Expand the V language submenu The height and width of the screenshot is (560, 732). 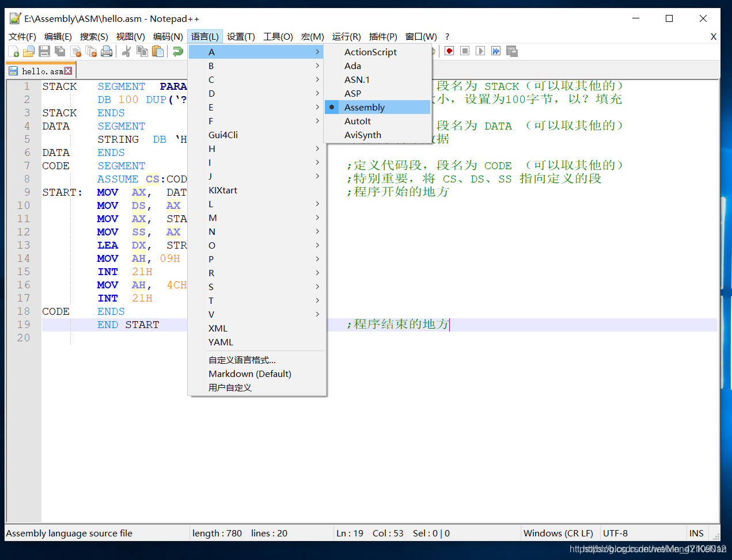coord(256,314)
